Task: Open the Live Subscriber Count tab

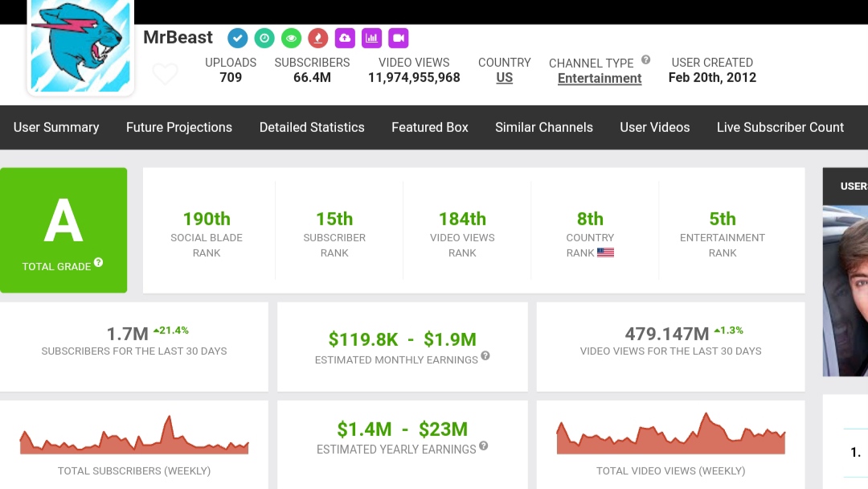Action: (780, 127)
